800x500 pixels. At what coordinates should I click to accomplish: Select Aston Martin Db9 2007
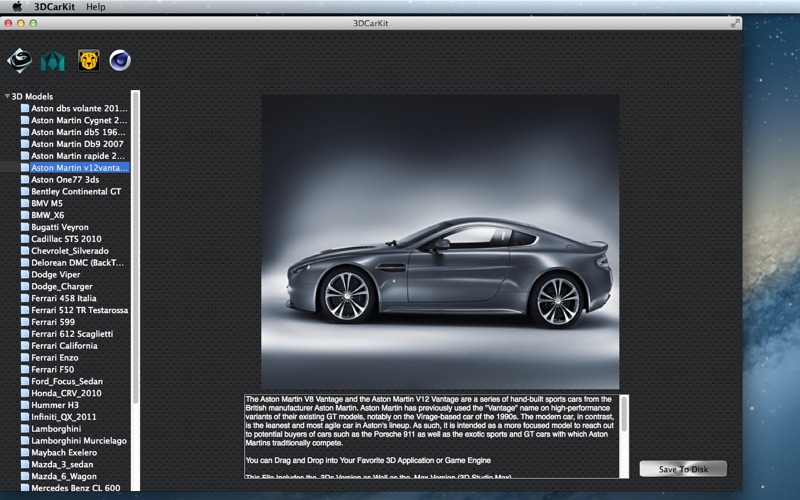[x=77, y=144]
